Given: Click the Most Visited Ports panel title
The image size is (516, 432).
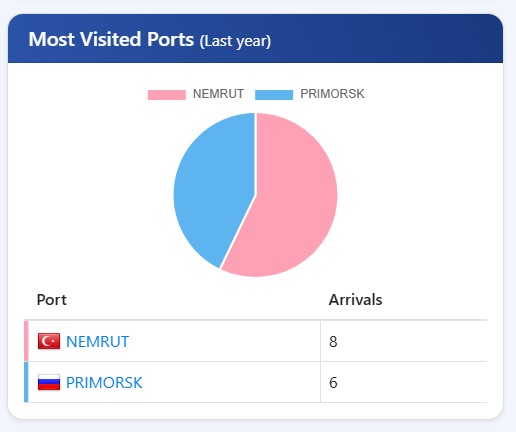Looking at the screenshot, I should [x=111, y=39].
